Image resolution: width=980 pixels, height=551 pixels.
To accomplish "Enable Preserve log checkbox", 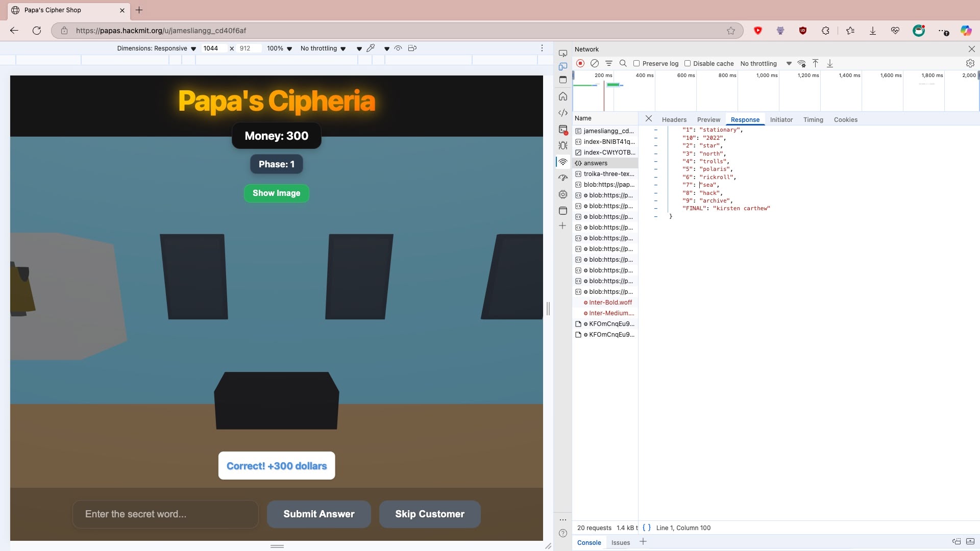I will [x=636, y=63].
